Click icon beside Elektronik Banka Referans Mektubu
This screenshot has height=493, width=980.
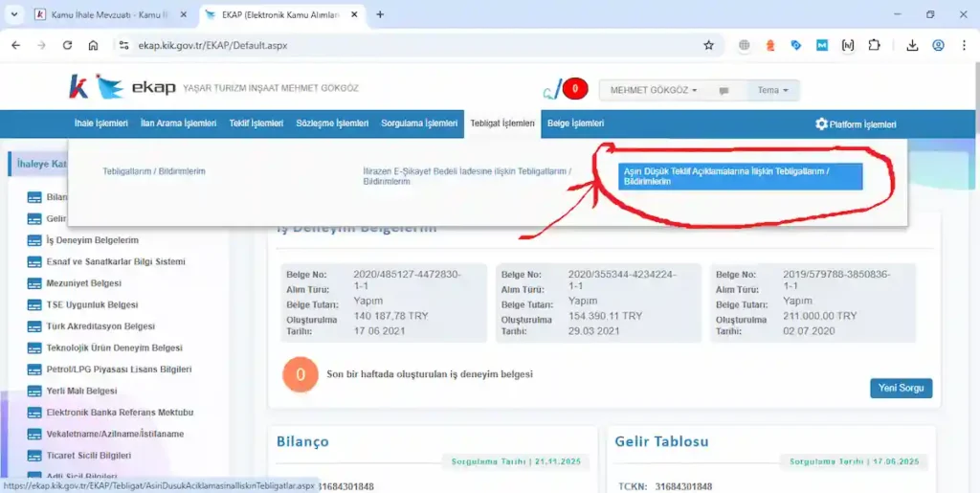coord(34,413)
